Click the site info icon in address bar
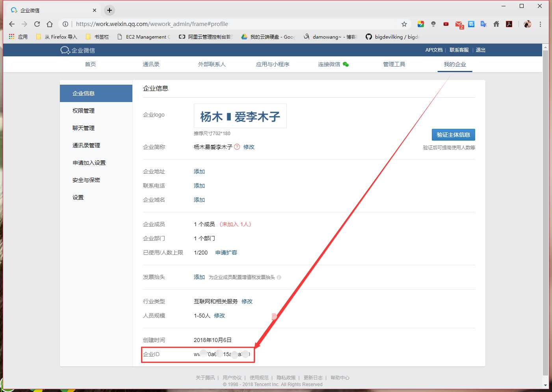The image size is (552, 392). point(65,24)
